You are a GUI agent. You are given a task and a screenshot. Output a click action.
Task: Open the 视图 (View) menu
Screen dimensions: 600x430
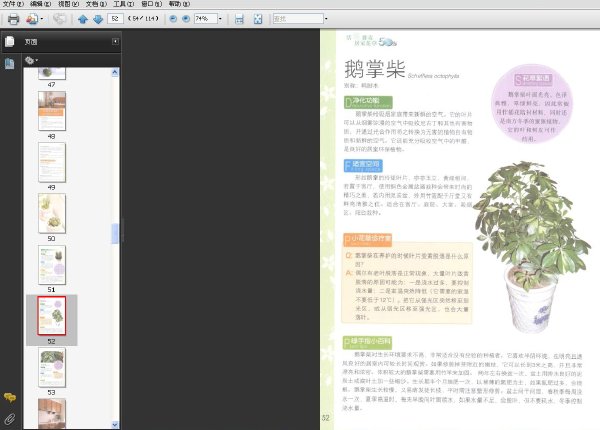(x=68, y=4)
